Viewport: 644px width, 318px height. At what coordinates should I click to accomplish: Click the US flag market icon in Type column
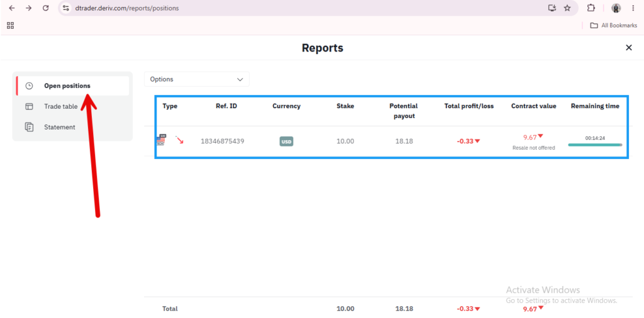point(160,140)
